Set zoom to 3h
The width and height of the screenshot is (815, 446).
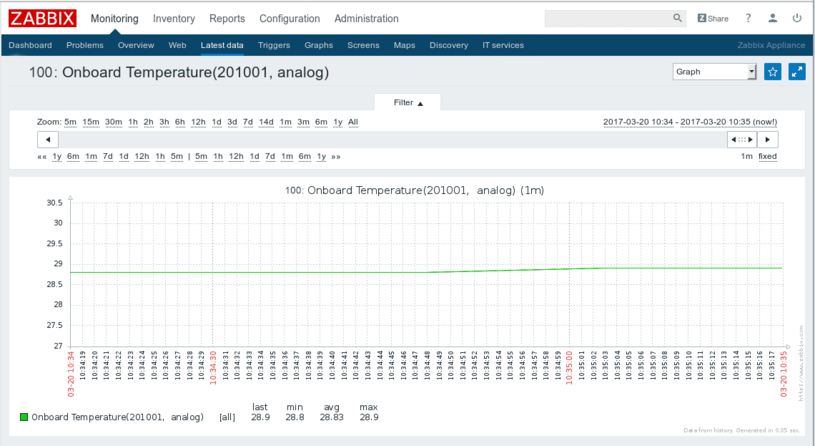point(164,122)
